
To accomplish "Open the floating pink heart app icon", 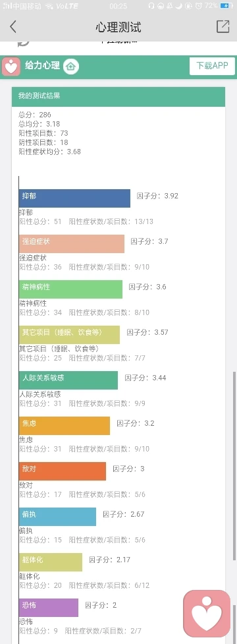I will pyautogui.click(x=207, y=613).
